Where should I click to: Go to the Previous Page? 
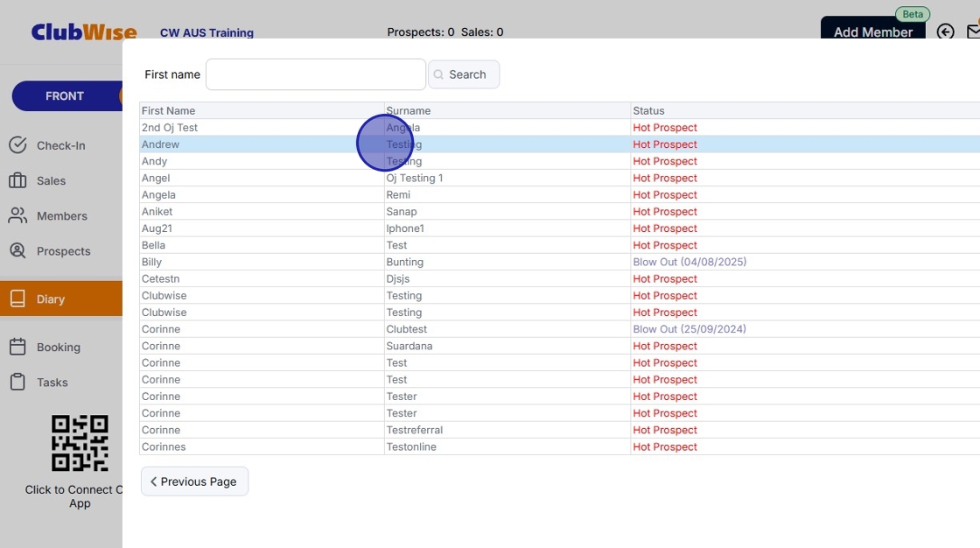tap(194, 481)
